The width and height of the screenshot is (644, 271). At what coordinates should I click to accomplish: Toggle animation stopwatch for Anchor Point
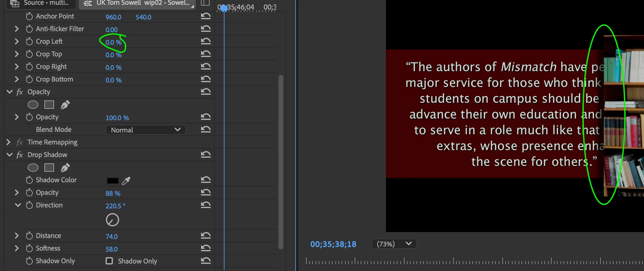click(x=29, y=16)
